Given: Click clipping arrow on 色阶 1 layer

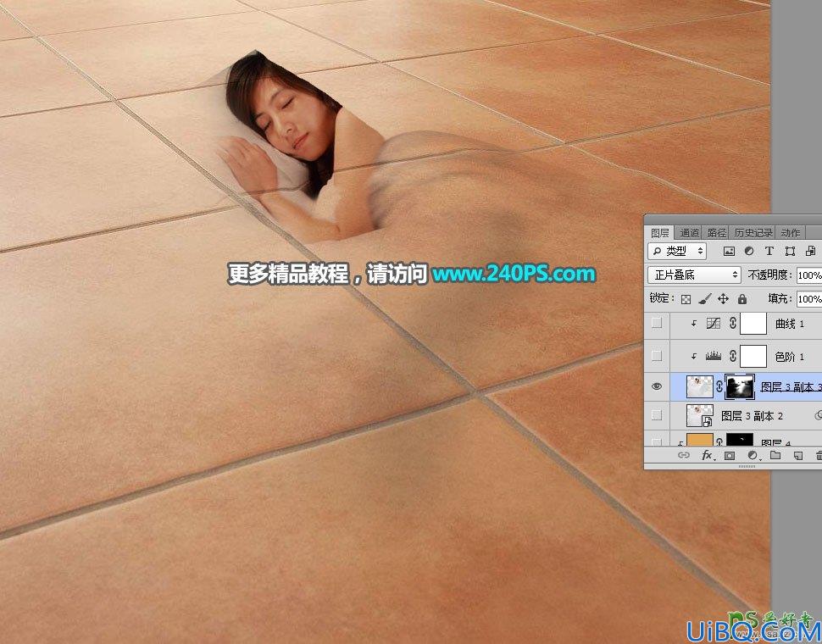Looking at the screenshot, I should (693, 357).
